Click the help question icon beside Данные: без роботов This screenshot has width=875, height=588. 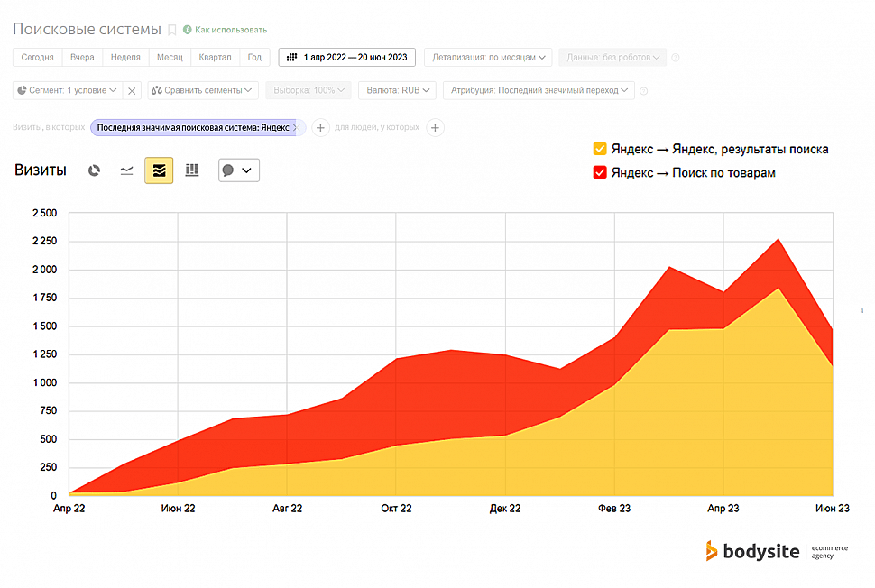click(676, 58)
